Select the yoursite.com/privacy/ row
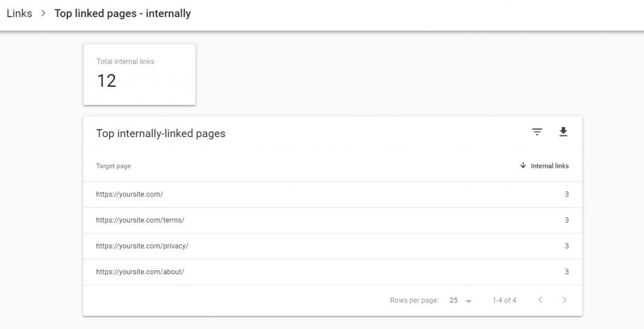Viewport: 644px width, 329px height. coord(142,246)
